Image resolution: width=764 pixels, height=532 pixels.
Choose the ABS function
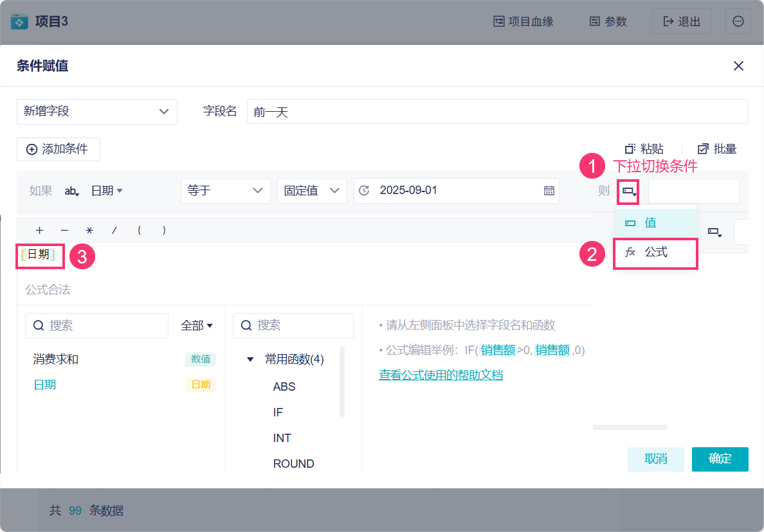(x=284, y=386)
